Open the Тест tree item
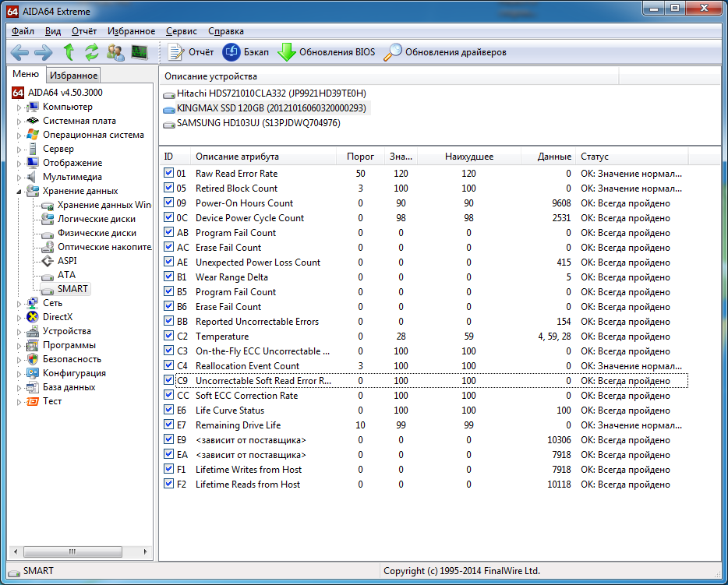Viewport: 728px width, 585px height. (52, 401)
